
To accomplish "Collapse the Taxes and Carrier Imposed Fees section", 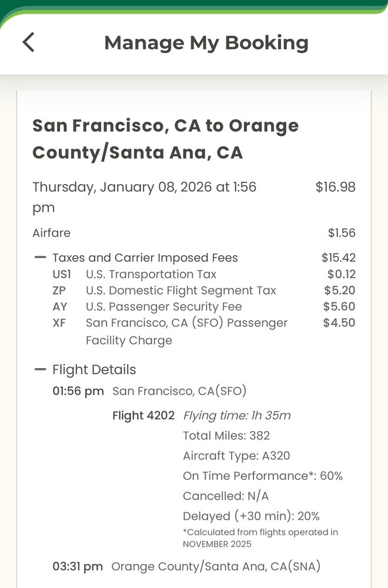I will (145, 257).
